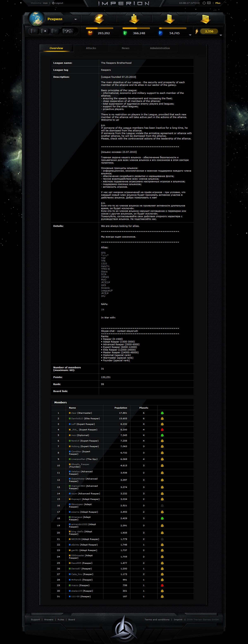Open the golden document stack icon

[170, 19]
